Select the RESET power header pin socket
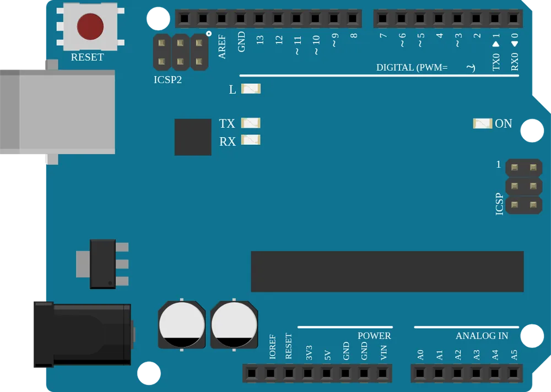 pyautogui.click(x=289, y=373)
